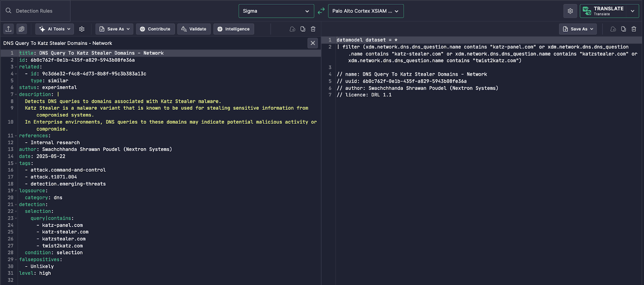Open the Sigma source language dropdown
Screen dimensions: 644x285
click(x=276, y=11)
